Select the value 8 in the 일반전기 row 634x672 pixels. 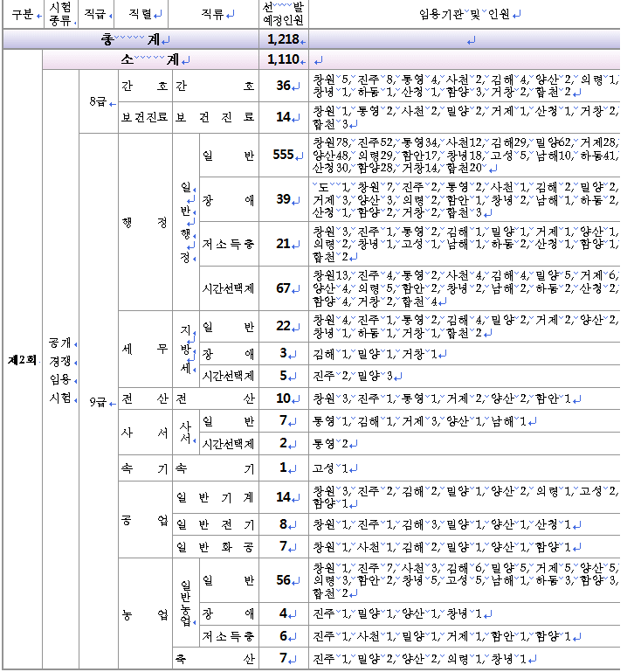(284, 524)
